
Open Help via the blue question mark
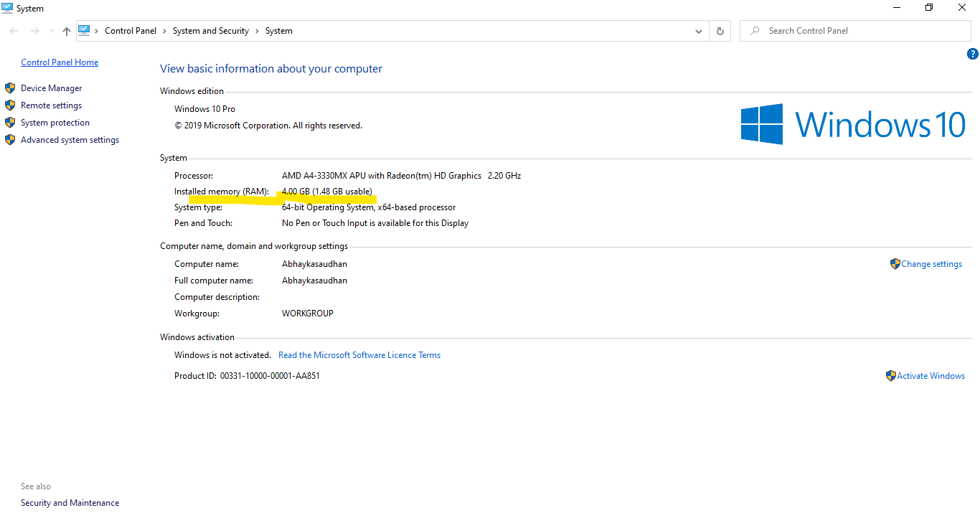click(973, 54)
